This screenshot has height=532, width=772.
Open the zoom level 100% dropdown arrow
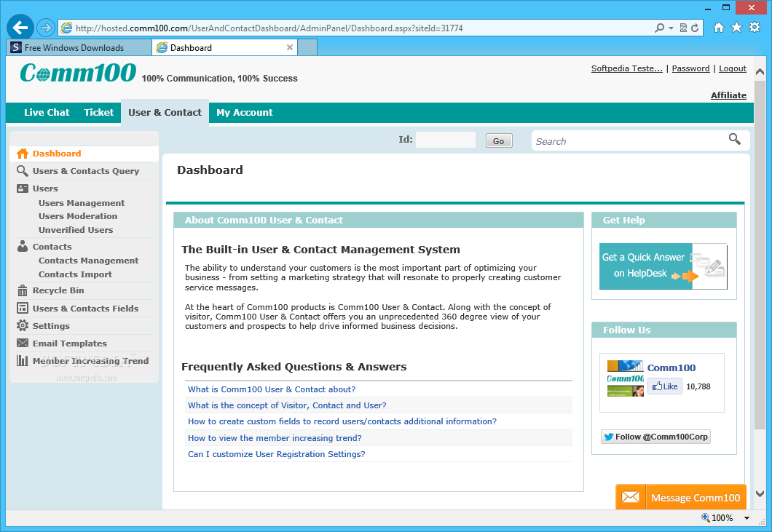point(747,517)
